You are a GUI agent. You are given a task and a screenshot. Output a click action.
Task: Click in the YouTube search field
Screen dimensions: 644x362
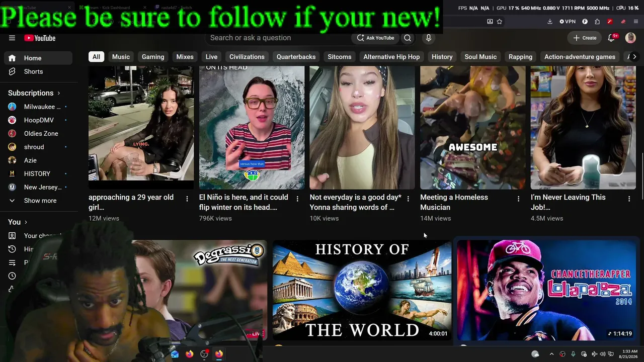click(x=278, y=38)
